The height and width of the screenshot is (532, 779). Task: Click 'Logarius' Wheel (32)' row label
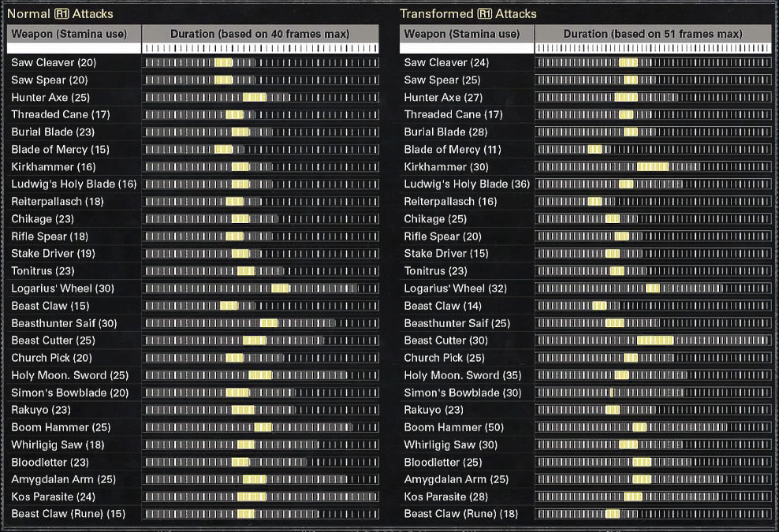coord(456,288)
